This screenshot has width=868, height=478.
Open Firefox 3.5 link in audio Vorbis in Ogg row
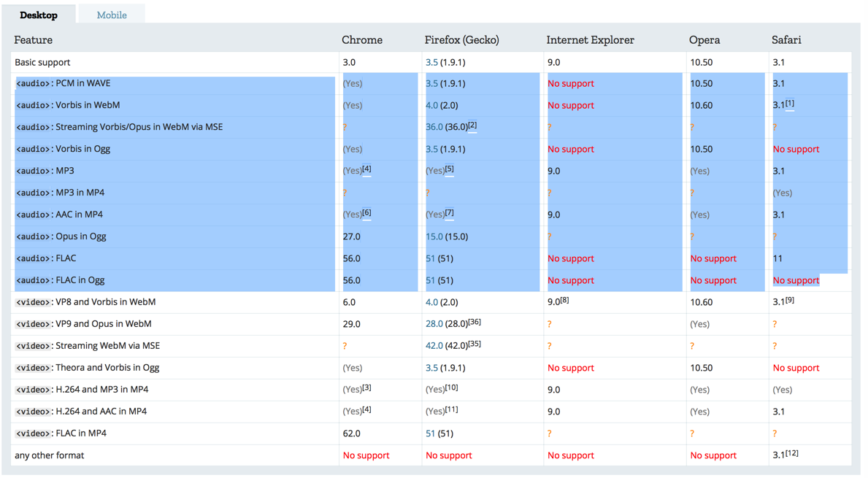coord(431,149)
